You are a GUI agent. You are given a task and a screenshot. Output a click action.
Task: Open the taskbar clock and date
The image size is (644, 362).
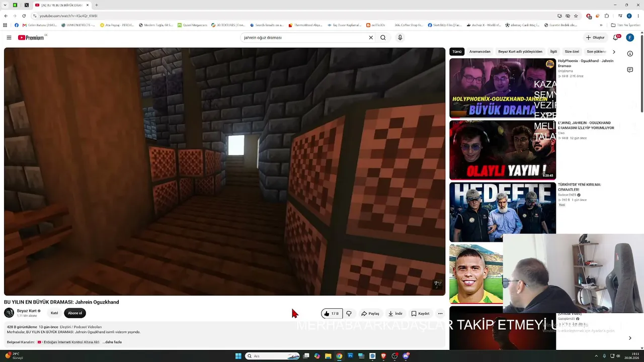point(632,356)
